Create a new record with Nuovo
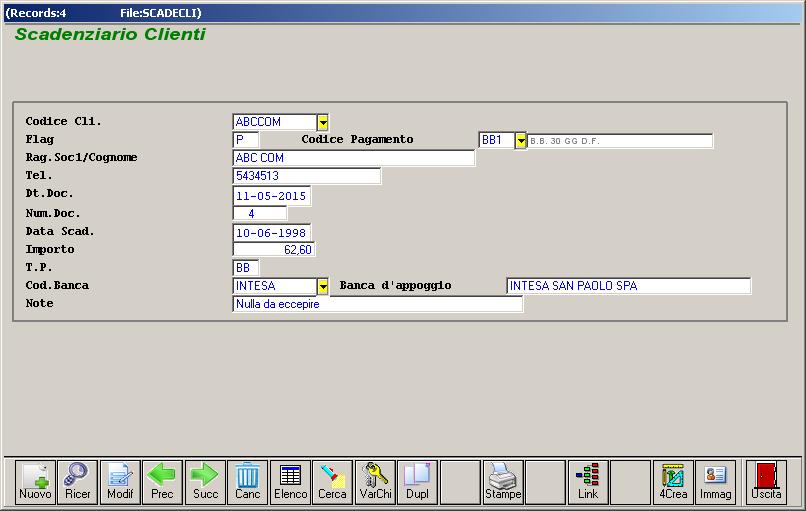This screenshot has width=806, height=511. (x=35, y=482)
